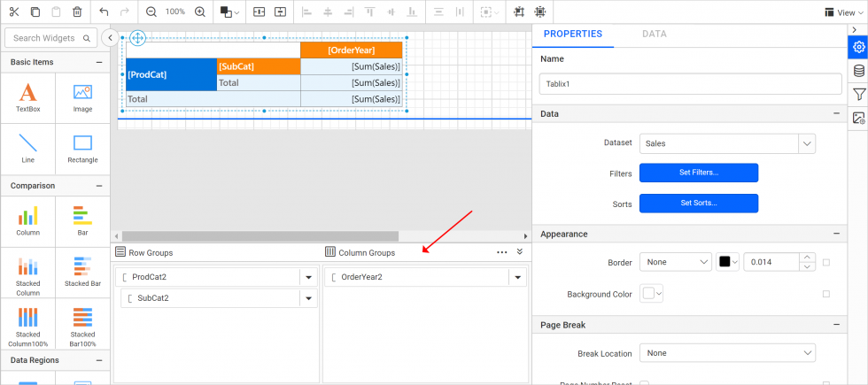This screenshot has height=385, width=868.
Task: Collapse the Data Regions section
Action: [99, 360]
